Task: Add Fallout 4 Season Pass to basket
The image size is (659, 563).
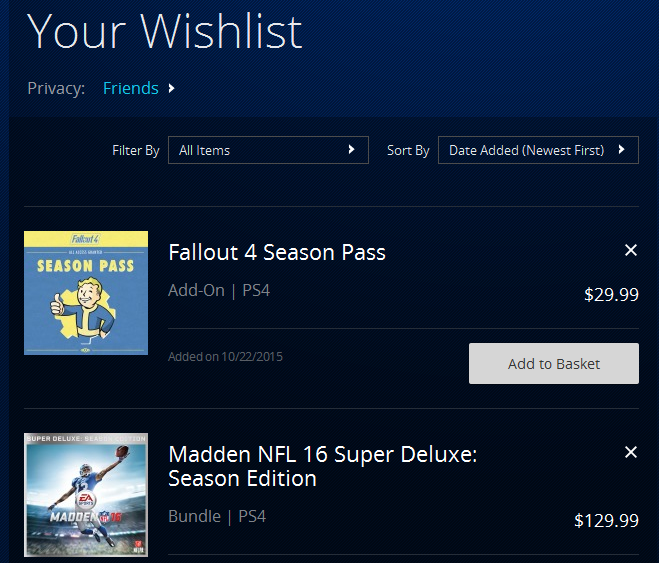Action: tap(554, 364)
